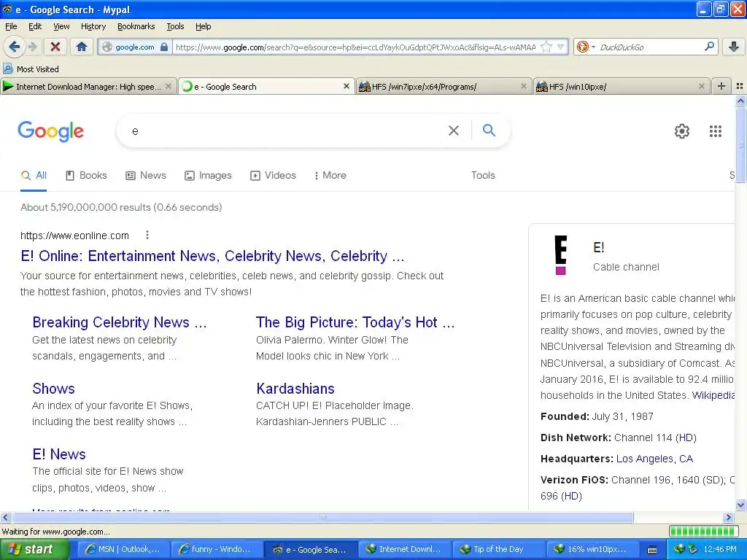Open the DuckDuckGo search engine selector
This screenshot has width=747, height=560.
[586, 47]
